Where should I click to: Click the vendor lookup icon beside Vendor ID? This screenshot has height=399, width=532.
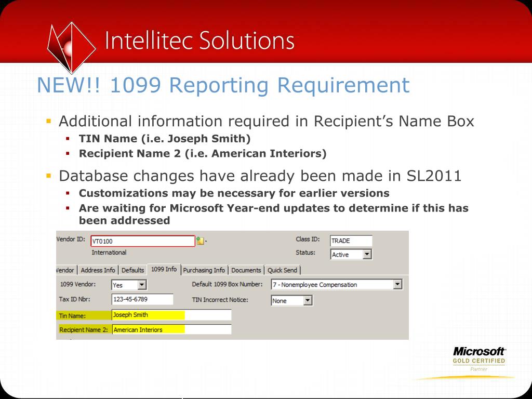[200, 241]
